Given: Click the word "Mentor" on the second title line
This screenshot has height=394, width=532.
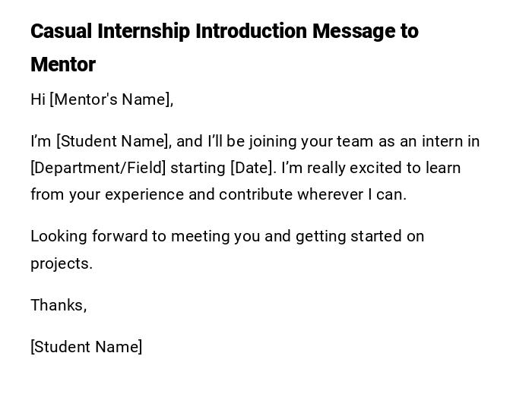Looking at the screenshot, I should 63,65.
